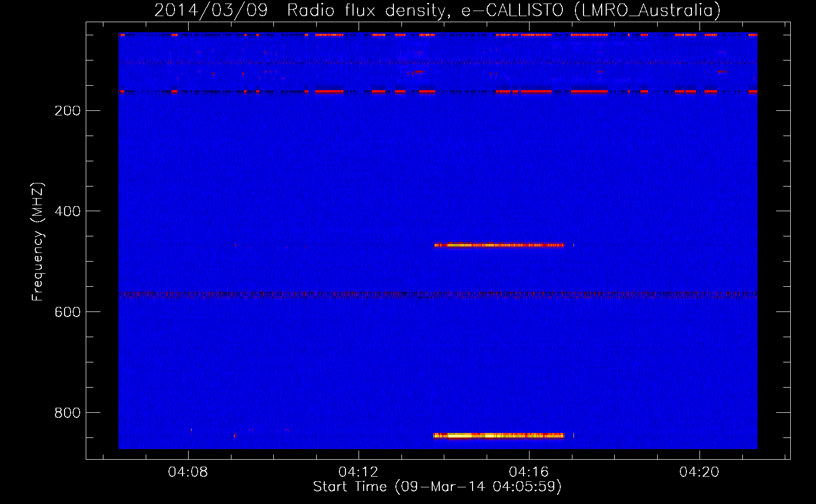Click the 04:16 time tick label
816x504 pixels.
point(529,472)
